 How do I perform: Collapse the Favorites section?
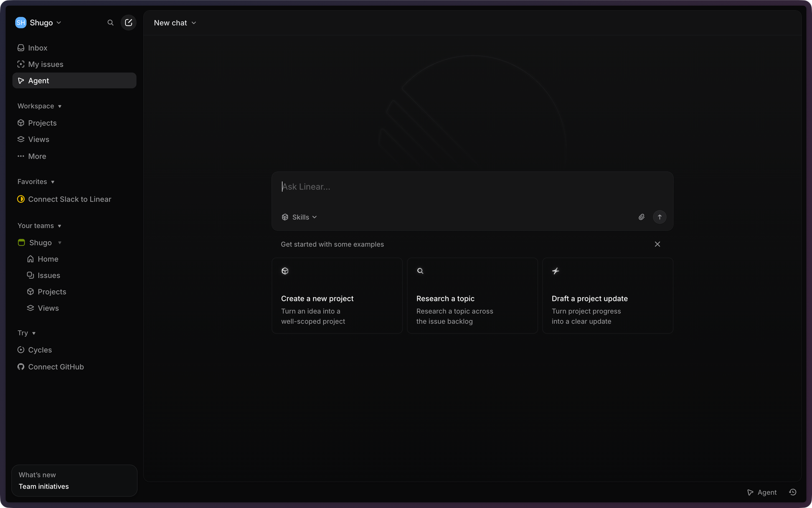click(x=36, y=182)
